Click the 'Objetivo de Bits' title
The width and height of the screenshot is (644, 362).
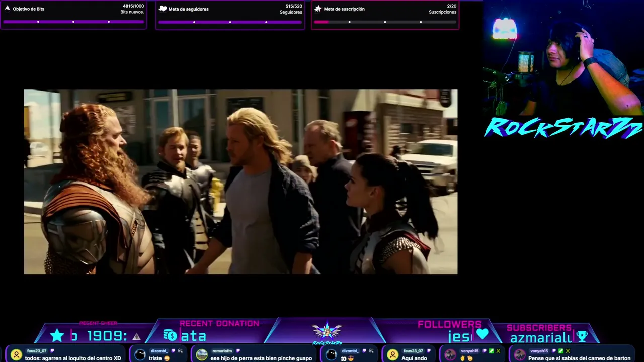[29, 9]
